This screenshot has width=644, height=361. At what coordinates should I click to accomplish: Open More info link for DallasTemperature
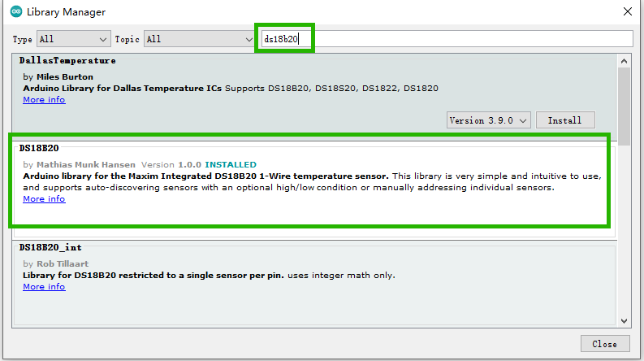(44, 100)
